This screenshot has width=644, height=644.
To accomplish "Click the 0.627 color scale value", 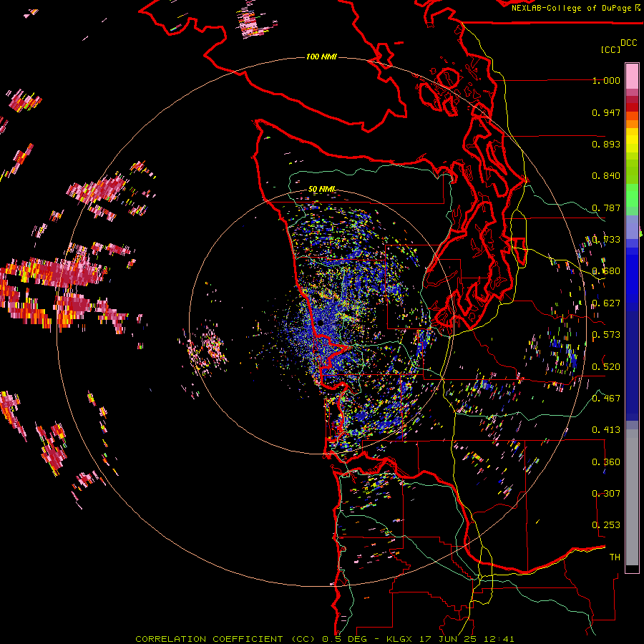I will (x=606, y=303).
